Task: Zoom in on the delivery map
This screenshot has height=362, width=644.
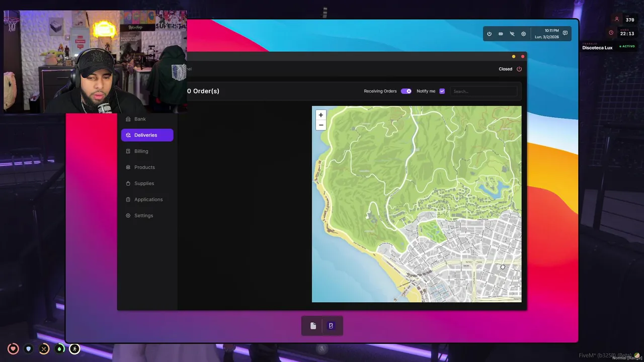Action: [x=320, y=115]
